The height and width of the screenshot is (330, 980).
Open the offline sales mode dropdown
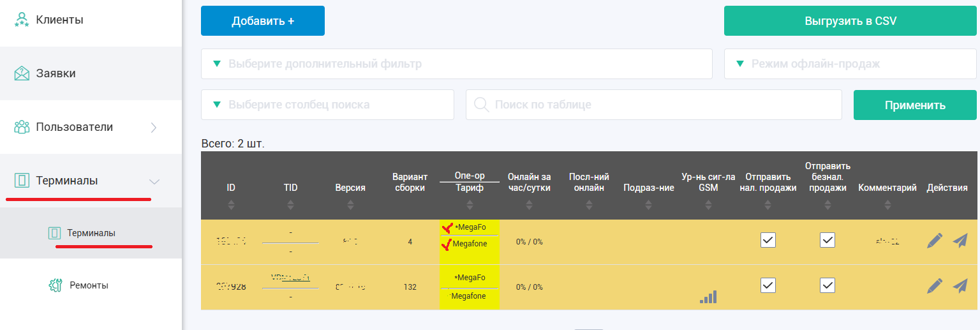850,64
